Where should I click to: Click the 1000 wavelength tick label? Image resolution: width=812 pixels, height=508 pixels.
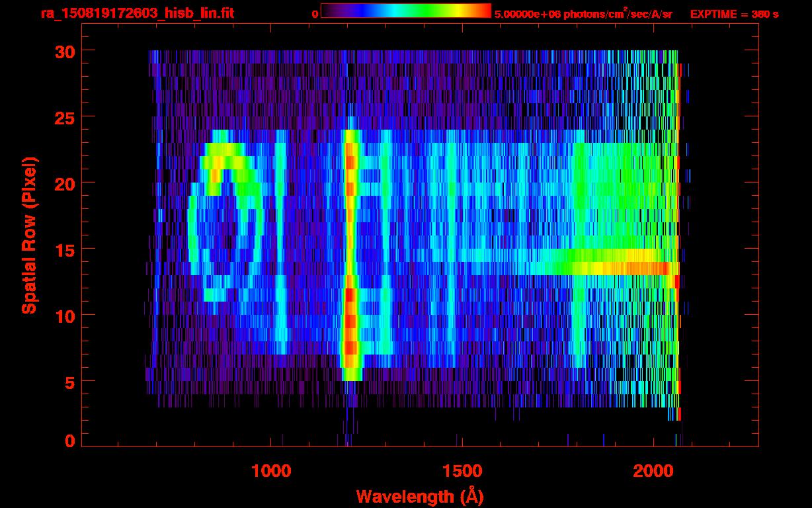(x=271, y=471)
